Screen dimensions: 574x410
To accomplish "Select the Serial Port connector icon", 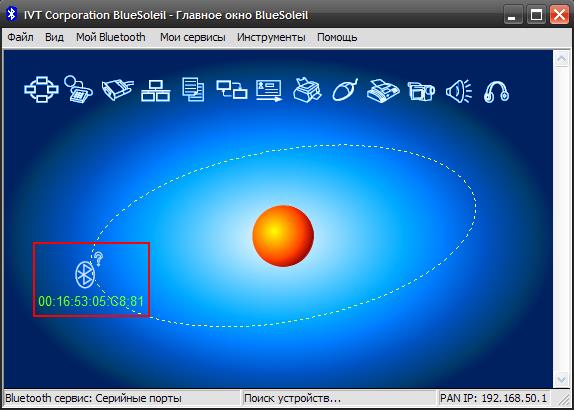I will (x=117, y=90).
